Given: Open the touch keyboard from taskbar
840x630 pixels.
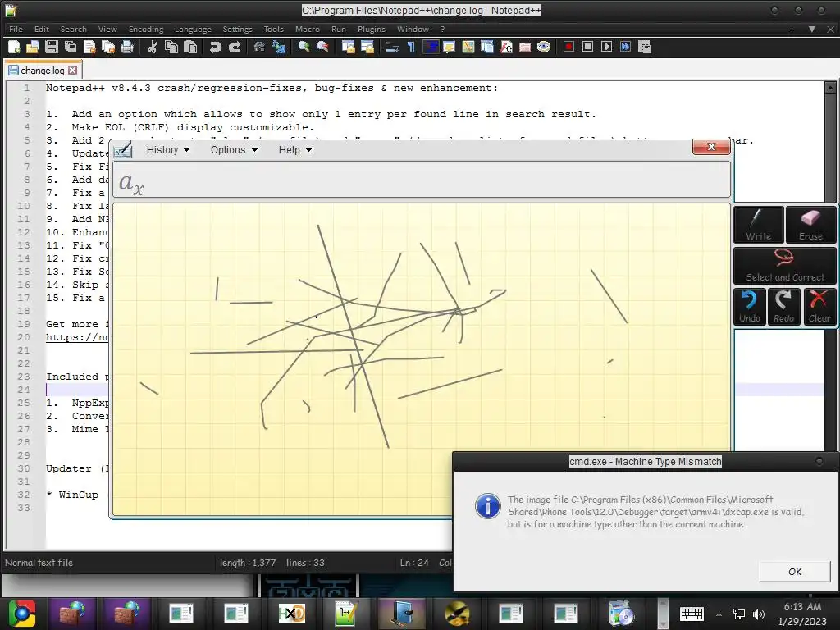Looking at the screenshot, I should coord(692,614).
